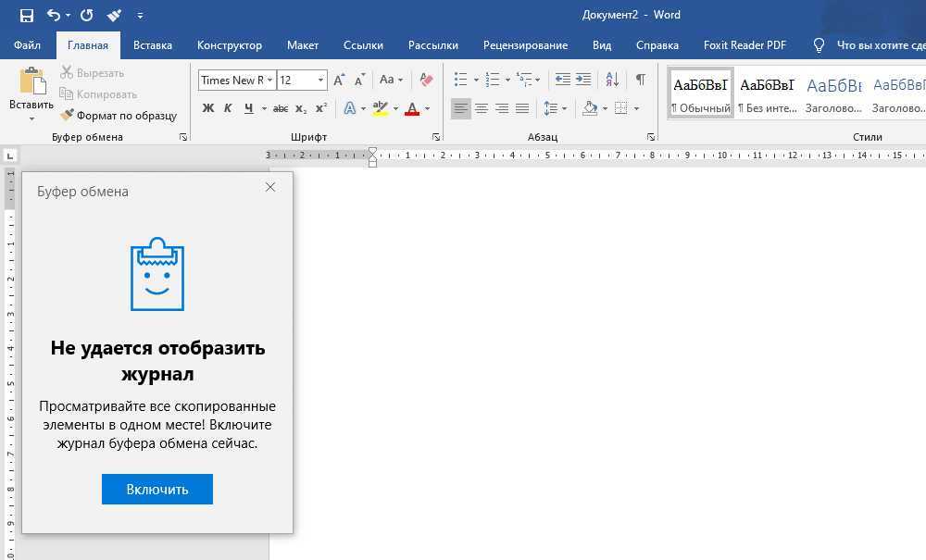
Task: Select the Обычный style thumbnail
Action: [x=701, y=93]
